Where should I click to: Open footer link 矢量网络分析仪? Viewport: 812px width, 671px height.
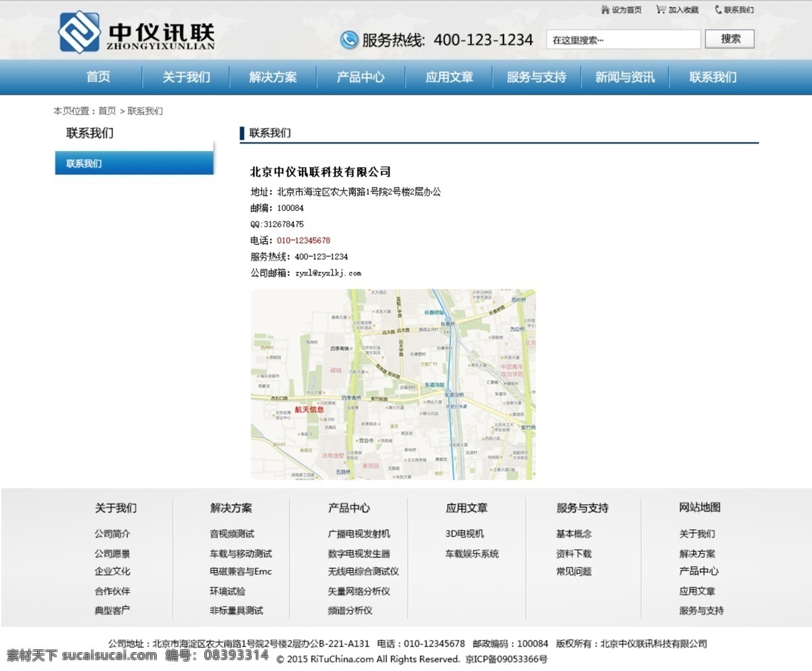pos(359,591)
